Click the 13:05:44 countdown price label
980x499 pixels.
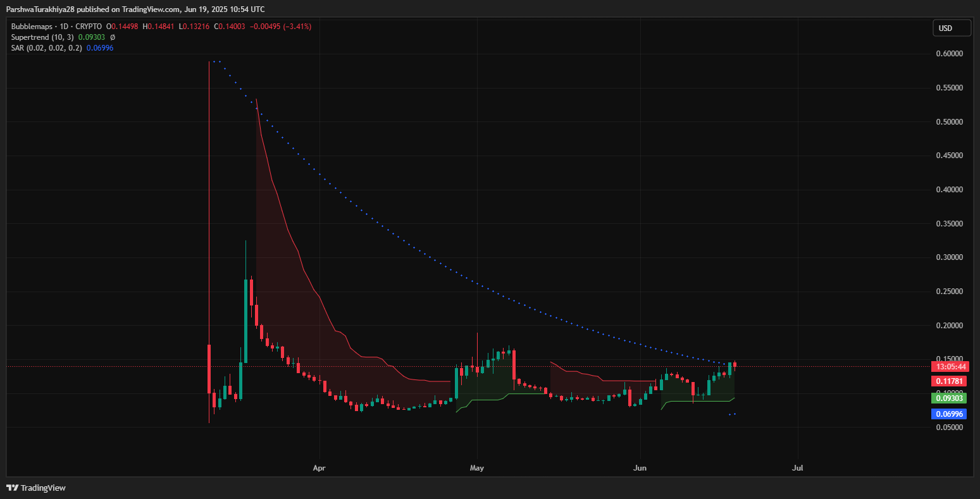click(950, 367)
